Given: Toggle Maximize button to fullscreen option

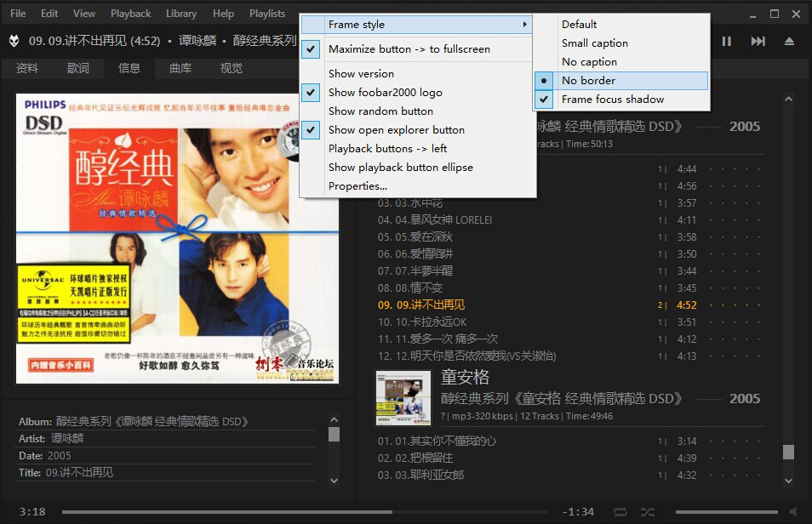Looking at the screenshot, I should 417,49.
